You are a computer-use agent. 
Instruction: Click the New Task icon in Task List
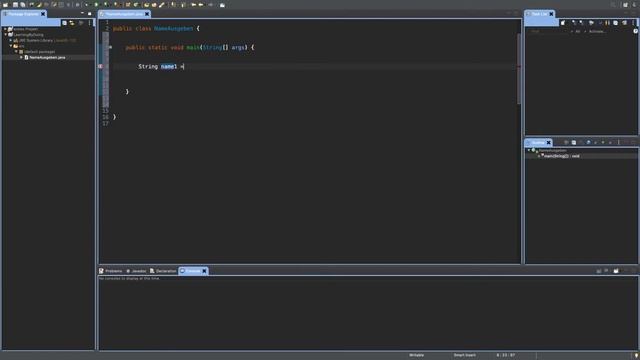point(563,23)
